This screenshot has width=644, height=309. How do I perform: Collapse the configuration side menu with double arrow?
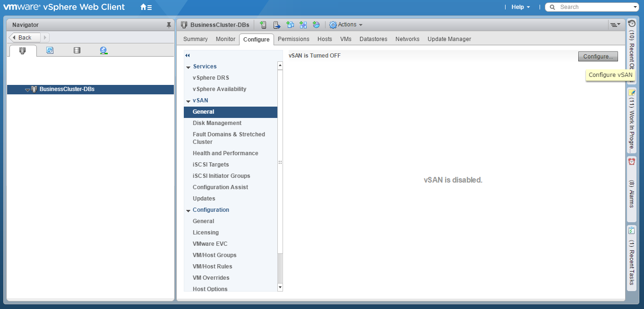188,56
